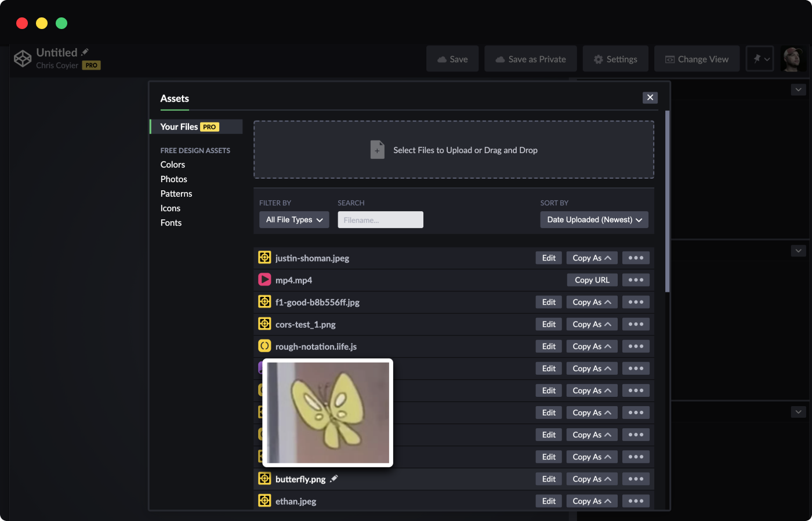The height and width of the screenshot is (521, 812).
Task: Click the image icon beside justin-shoman.jpeg
Action: coord(264,257)
